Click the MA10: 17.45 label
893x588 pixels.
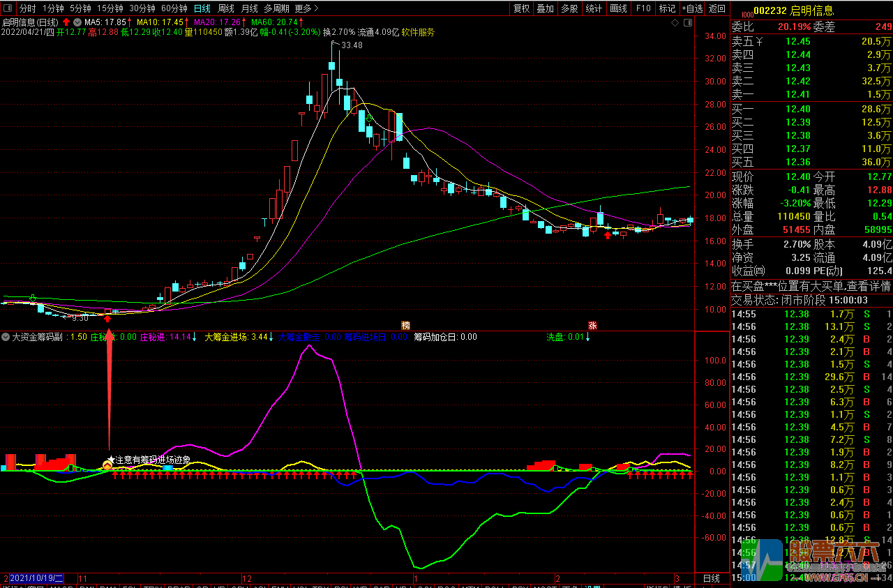click(163, 22)
